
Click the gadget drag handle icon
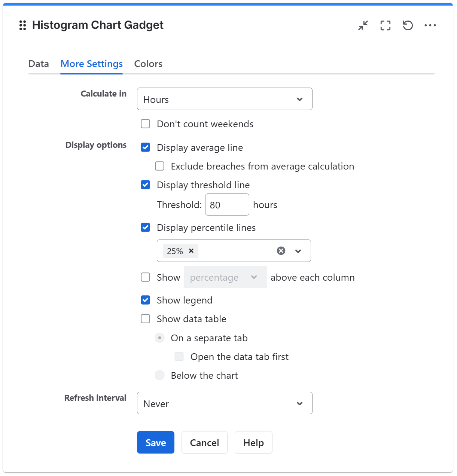click(22, 25)
